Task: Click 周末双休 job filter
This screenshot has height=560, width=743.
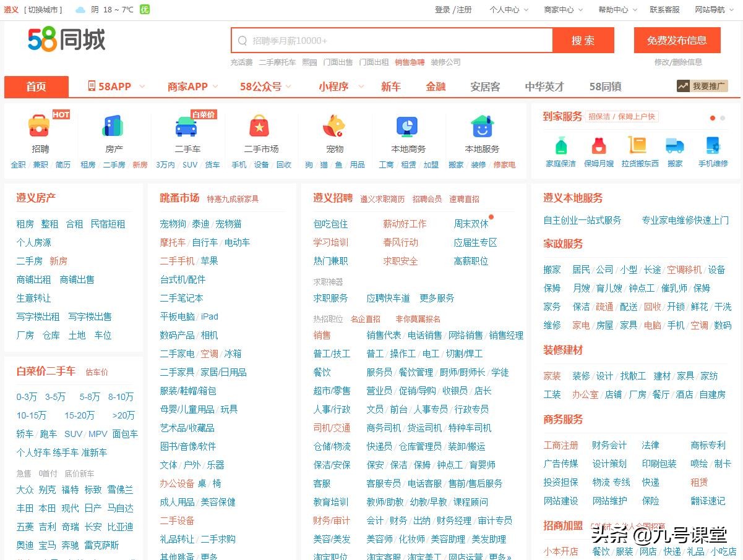Action: 471,224
